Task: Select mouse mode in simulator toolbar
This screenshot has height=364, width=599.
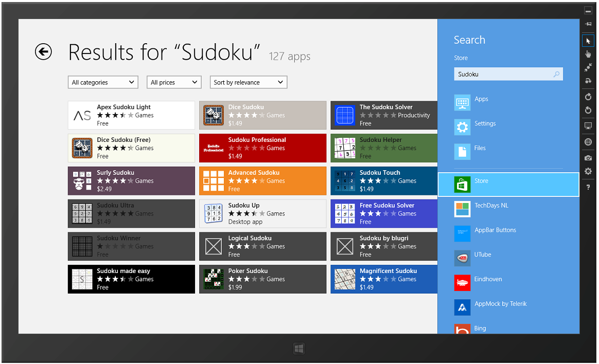Action: tap(588, 41)
